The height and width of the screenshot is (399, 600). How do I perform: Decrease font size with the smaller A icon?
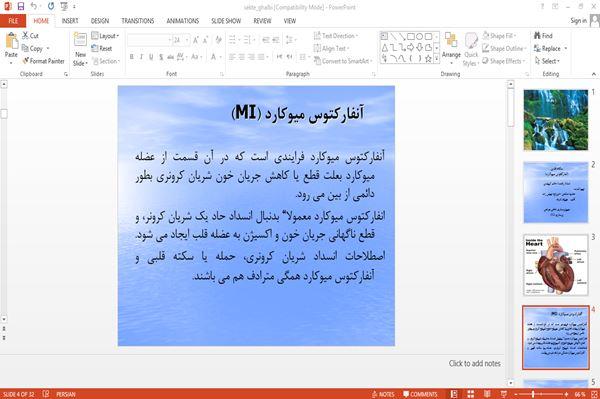205,40
